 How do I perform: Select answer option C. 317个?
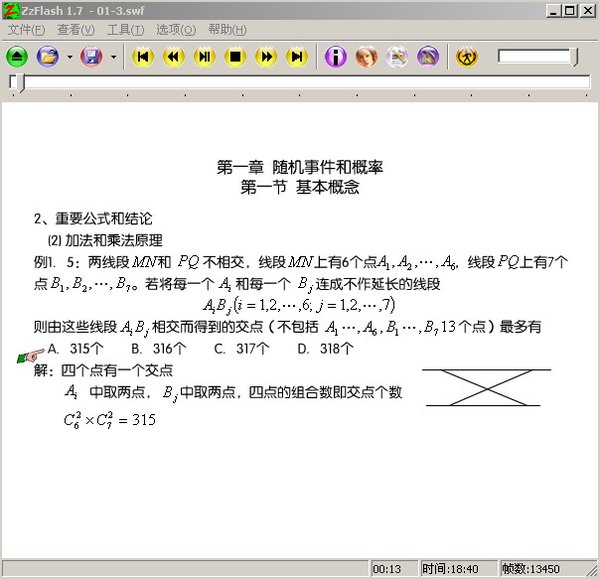pyautogui.click(x=242, y=349)
